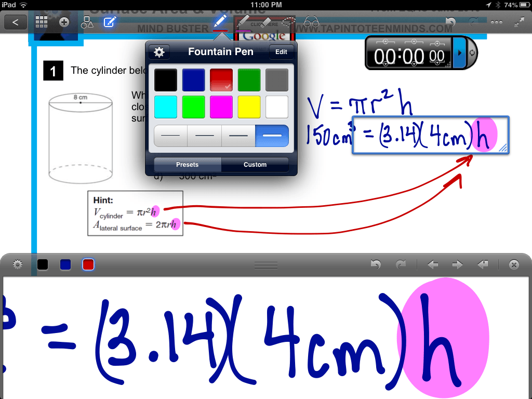Tap the zoom panel drag handle
This screenshot has height=399, width=532.
pos(266,265)
